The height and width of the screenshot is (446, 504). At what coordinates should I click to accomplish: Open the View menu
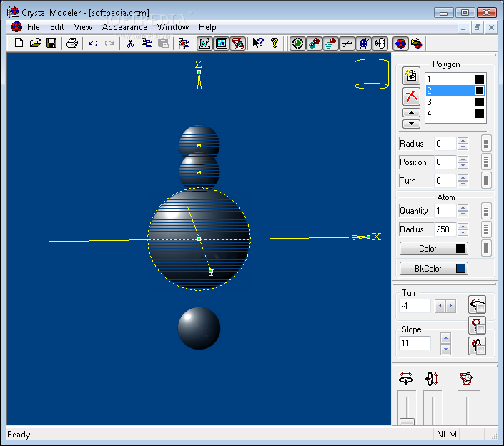(83, 27)
